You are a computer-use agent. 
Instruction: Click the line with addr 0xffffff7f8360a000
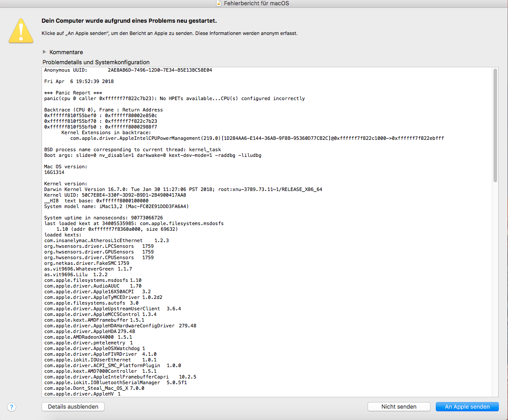pyautogui.click(x=117, y=229)
